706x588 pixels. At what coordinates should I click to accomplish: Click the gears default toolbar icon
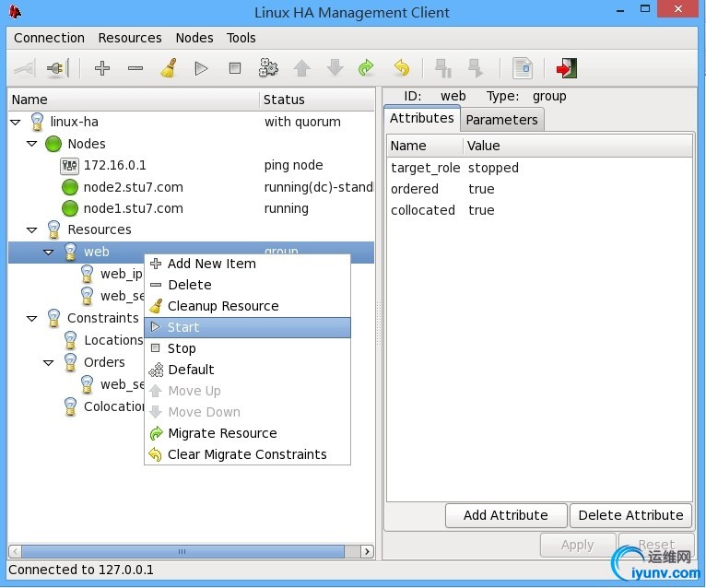(x=268, y=68)
